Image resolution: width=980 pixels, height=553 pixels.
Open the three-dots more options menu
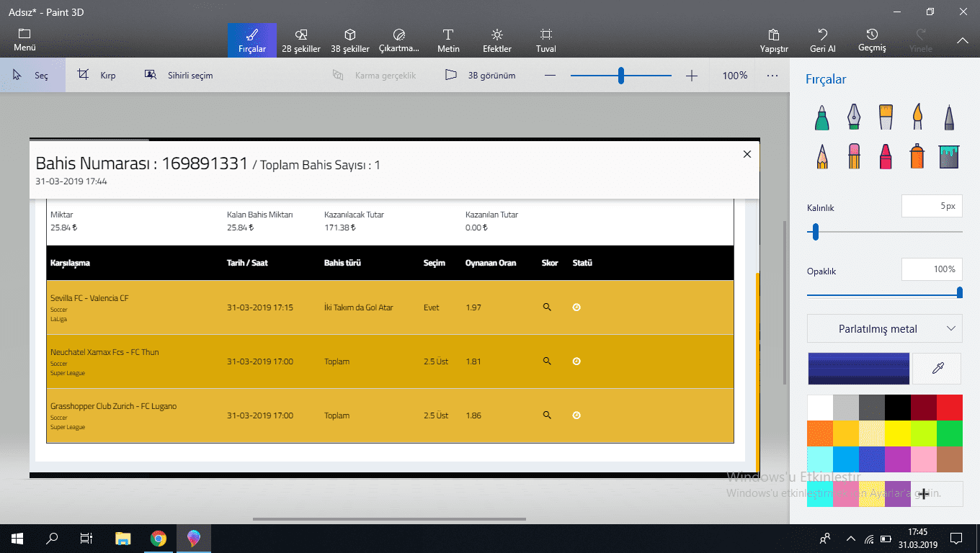click(772, 76)
